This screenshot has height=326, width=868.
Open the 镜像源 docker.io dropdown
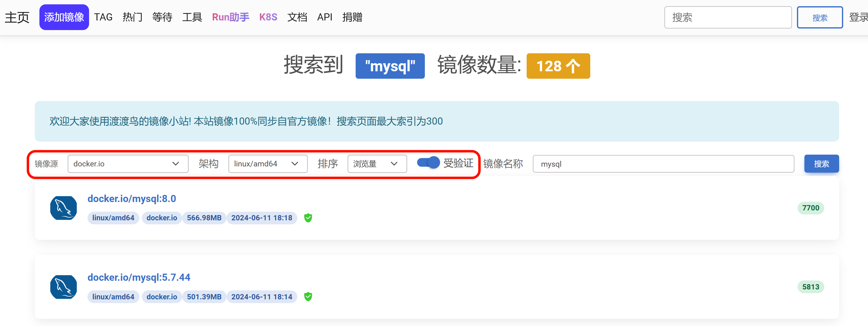[128, 164]
